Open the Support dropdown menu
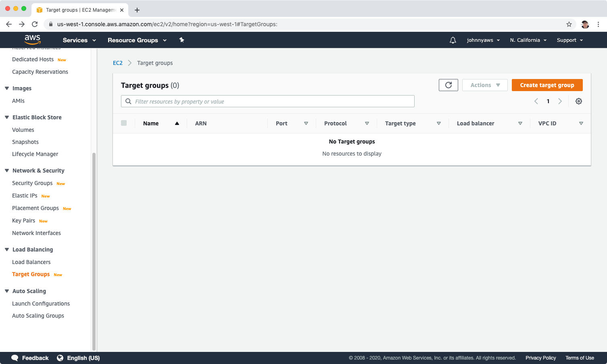The width and height of the screenshot is (607, 364). click(x=570, y=40)
